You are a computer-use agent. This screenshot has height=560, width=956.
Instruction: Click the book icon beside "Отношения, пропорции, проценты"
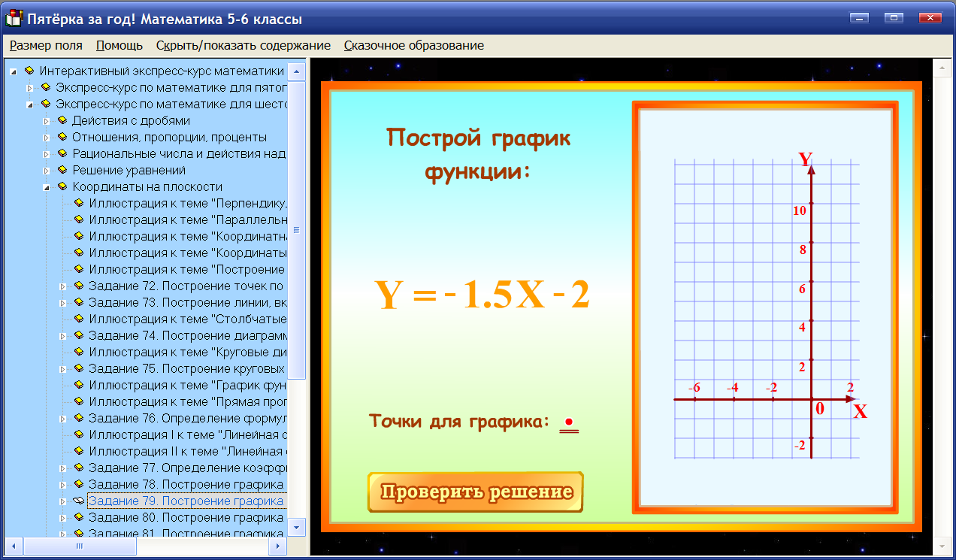point(64,137)
